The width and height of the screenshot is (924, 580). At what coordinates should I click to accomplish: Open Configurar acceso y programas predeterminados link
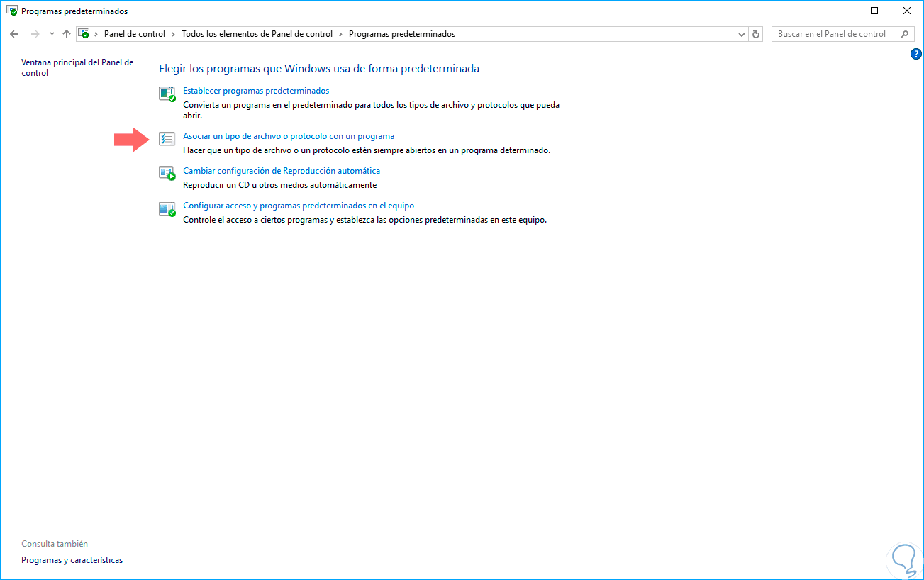299,206
